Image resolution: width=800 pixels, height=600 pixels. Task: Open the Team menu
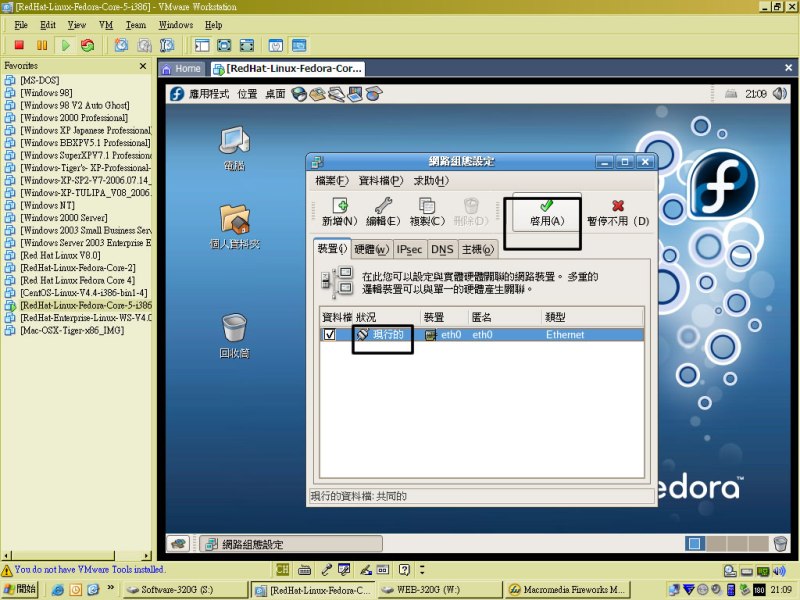tap(136, 25)
